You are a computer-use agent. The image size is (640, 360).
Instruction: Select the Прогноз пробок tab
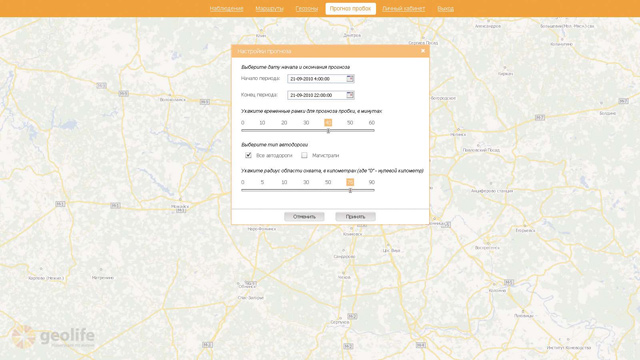[350, 9]
